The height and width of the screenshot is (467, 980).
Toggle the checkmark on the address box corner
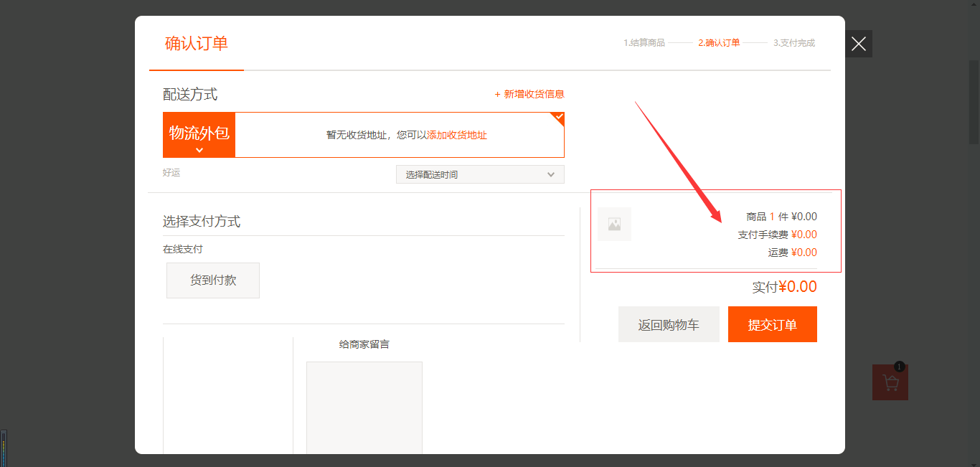click(558, 117)
